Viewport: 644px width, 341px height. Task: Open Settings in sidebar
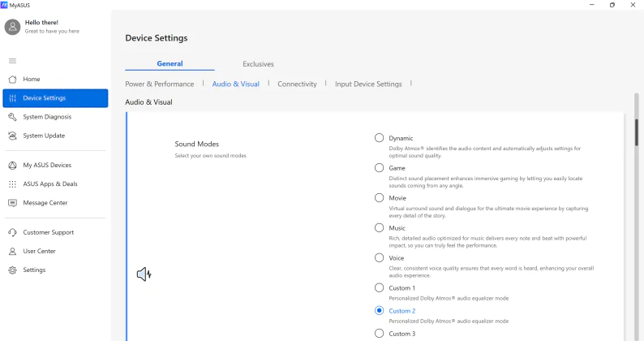point(55,270)
